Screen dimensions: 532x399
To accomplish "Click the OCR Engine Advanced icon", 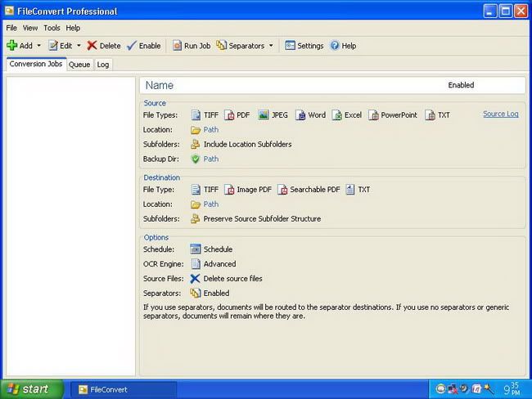I will tap(196, 264).
